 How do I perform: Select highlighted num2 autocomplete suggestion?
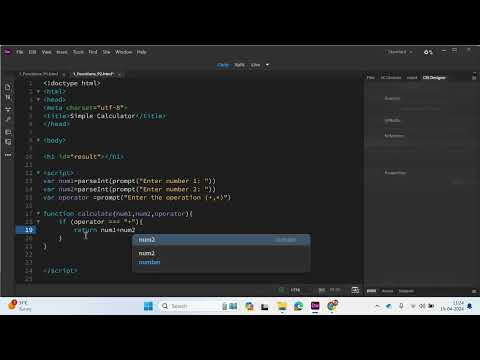pyautogui.click(x=221, y=240)
